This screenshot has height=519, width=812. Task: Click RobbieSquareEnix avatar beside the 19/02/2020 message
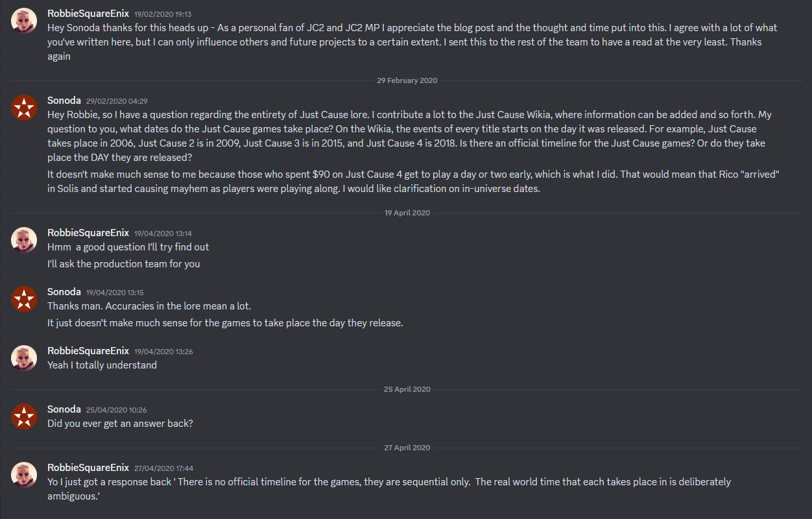click(24, 21)
